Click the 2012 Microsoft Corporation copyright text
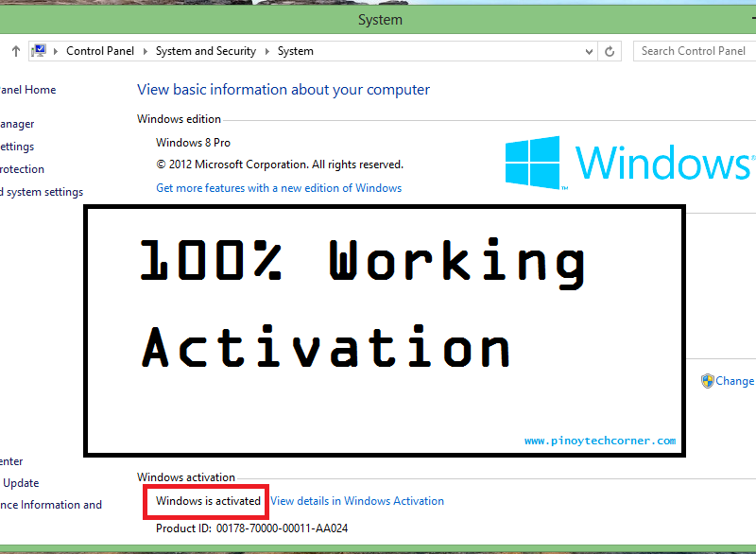This screenshot has height=554, width=756. pyautogui.click(x=280, y=164)
